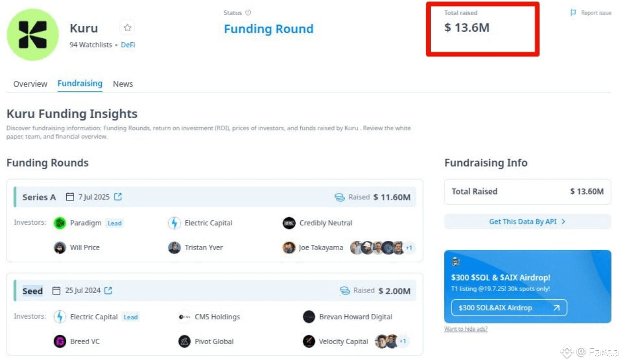Image resolution: width=623 pixels, height=364 pixels.
Task: Expand the +1 more Seed investors
Action: [403, 341]
